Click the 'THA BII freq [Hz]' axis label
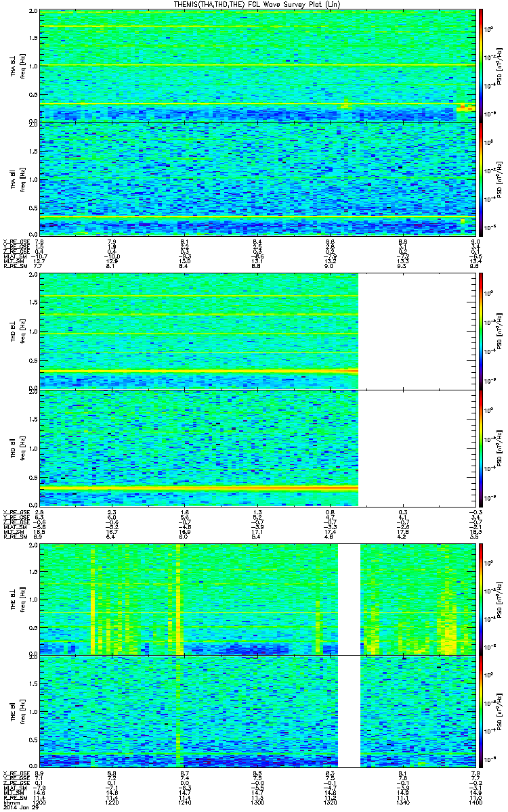Screen dimensions: 508x812 point(17,178)
